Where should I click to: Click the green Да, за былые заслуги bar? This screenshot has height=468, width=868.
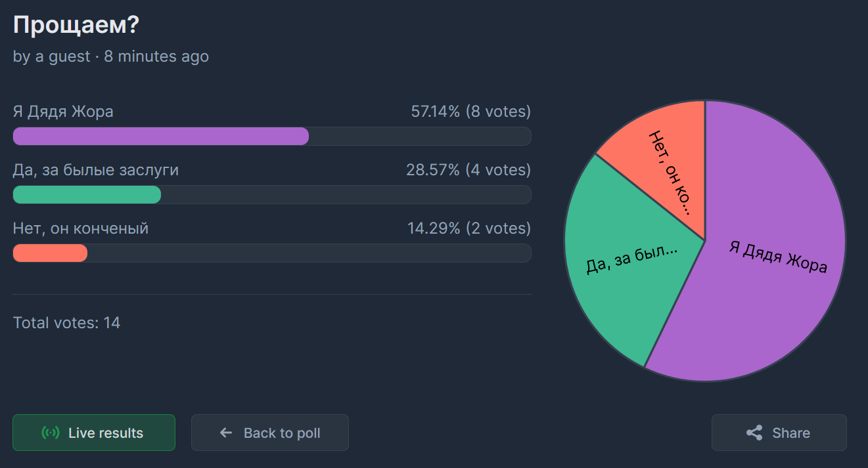[87, 194]
